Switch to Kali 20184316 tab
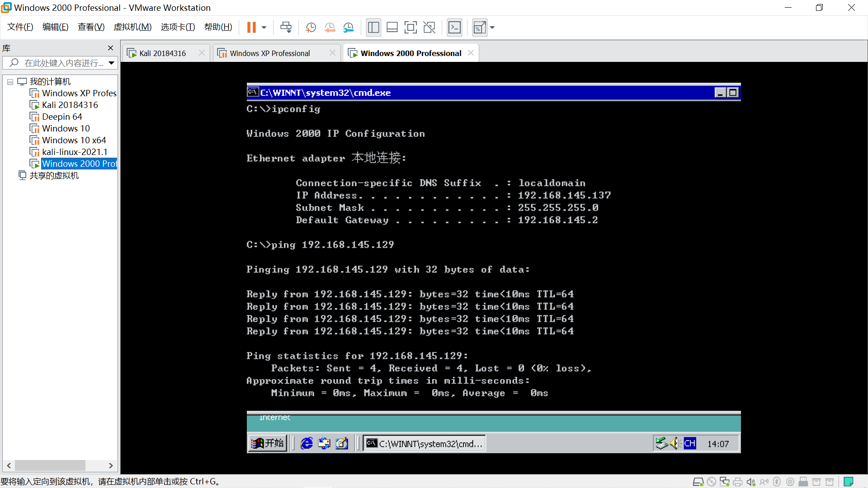Screen dimensions: 868x488 [x=162, y=53]
